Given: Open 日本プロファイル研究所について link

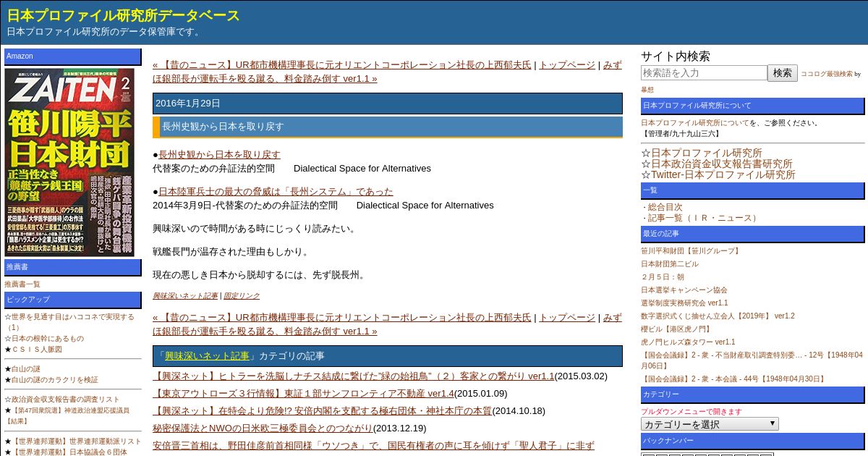Looking at the screenshot, I should click(x=695, y=123).
